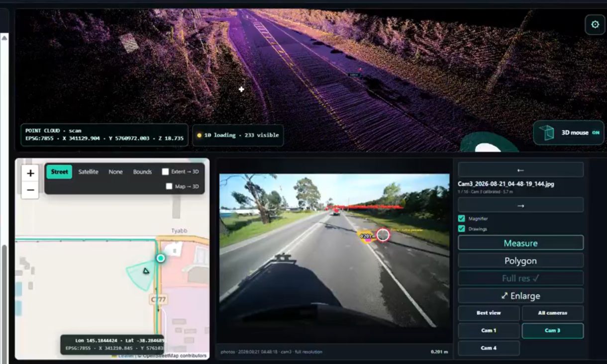Activate the Polygon tool button
Image resolution: width=607 pixels, height=364 pixels.
pyautogui.click(x=520, y=261)
